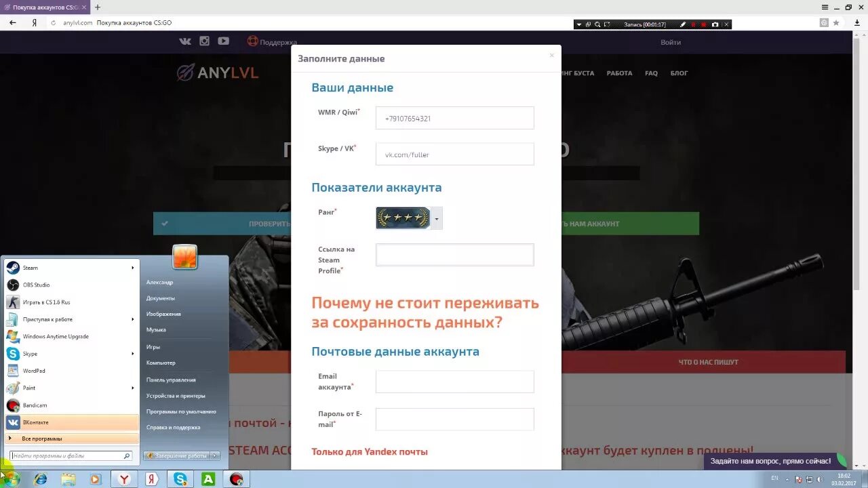Screen dimensions: 868x488
Task: Open YouTube icon in site header
Action: (223, 41)
